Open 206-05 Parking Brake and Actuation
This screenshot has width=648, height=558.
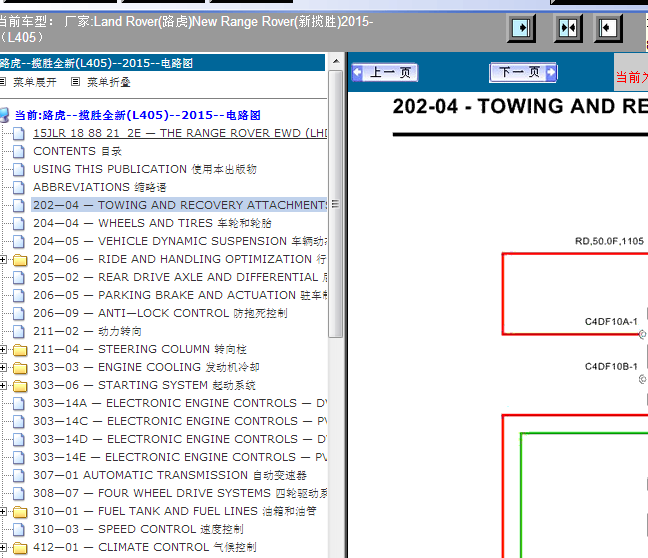coord(180,295)
